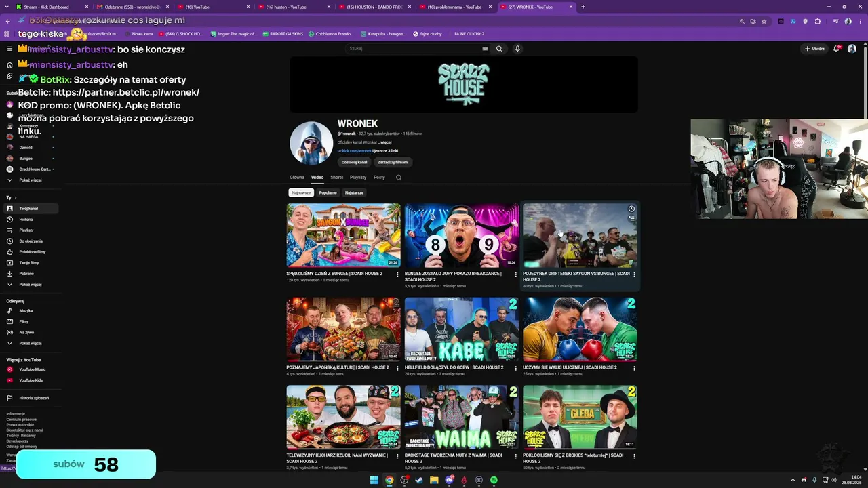868x488 pixels.
Task: Open options for 'HELLFIELD DOŁĄCZYŁ DO GCBW' video
Action: pos(515,369)
